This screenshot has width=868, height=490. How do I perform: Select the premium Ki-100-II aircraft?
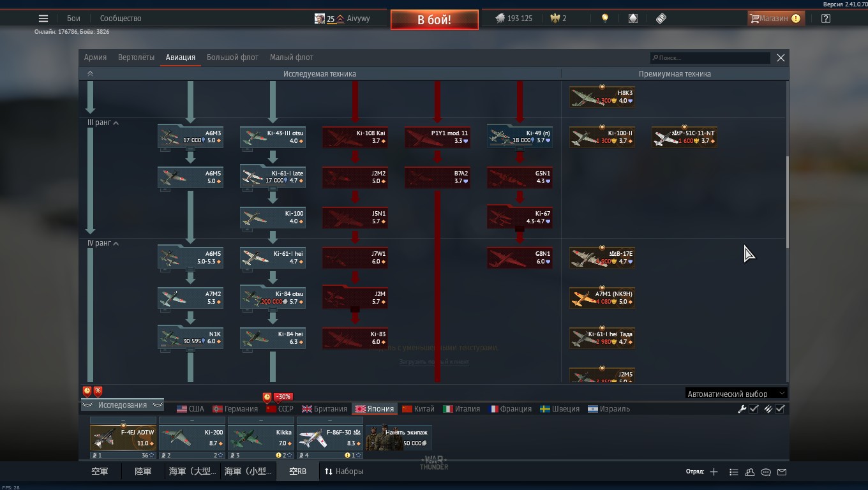tap(602, 137)
